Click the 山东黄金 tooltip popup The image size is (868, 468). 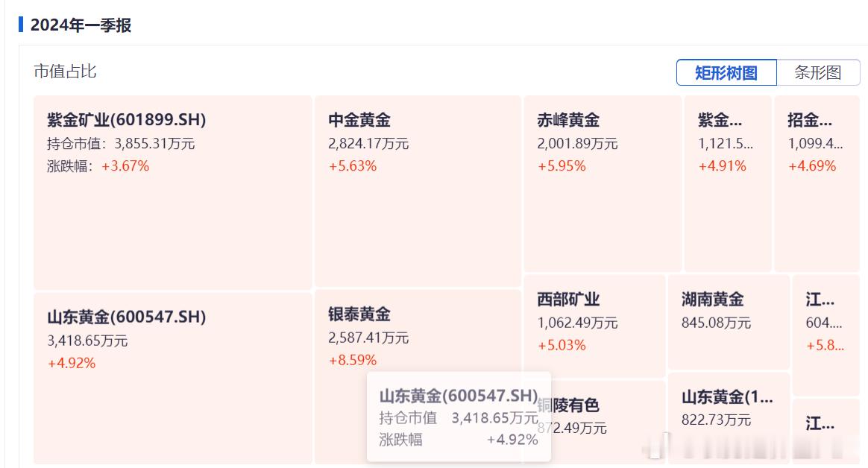(x=459, y=417)
